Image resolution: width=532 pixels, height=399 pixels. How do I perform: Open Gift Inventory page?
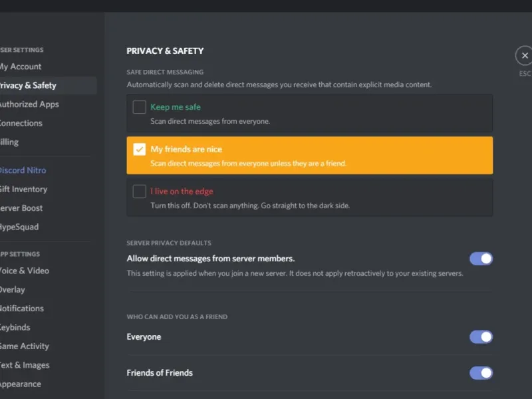coord(23,189)
